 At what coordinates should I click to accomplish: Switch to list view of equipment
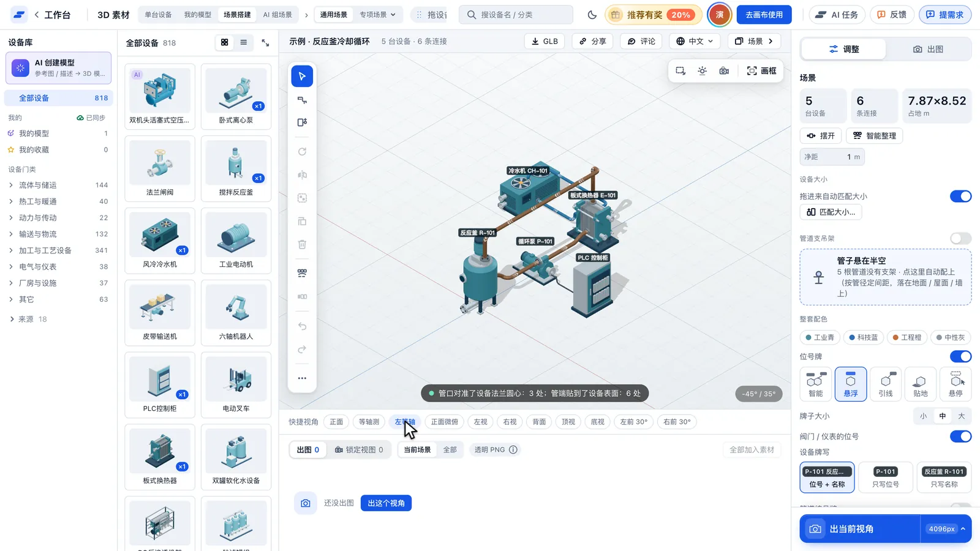point(244,42)
